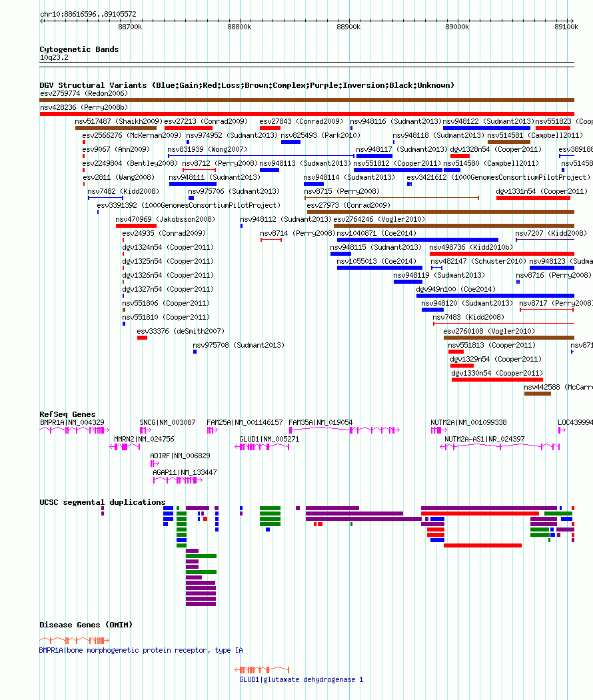Select the MMRN2|NM_024756 gene label
The image size is (593, 700).
144,440
